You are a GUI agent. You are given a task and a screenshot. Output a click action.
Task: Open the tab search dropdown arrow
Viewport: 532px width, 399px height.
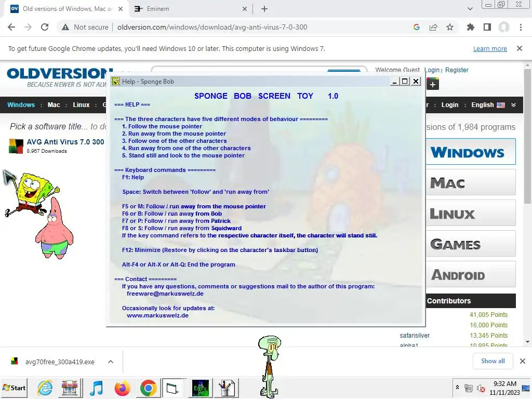coord(470,9)
